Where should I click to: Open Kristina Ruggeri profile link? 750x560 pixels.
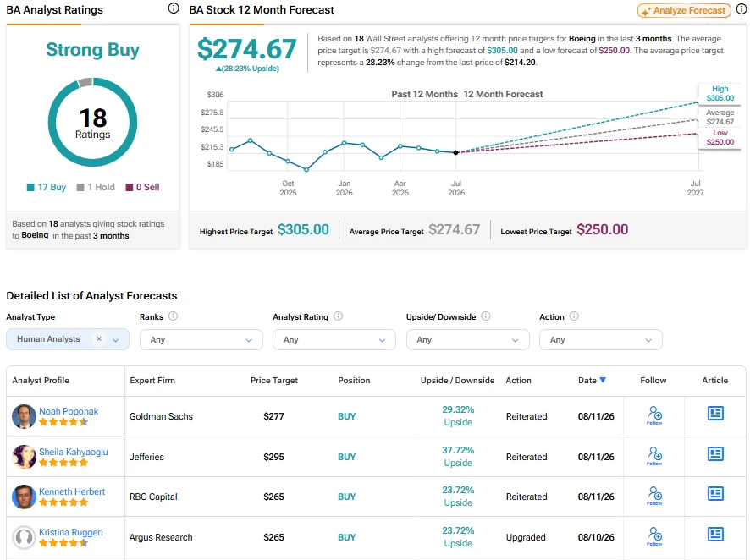[71, 532]
